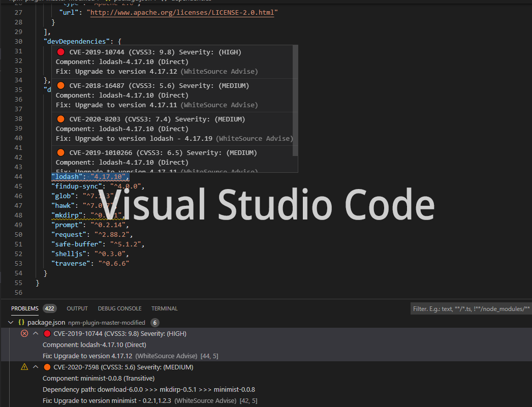Click the orange dot for CVE-2020-7598
The width and height of the screenshot is (532, 407).
point(47,367)
